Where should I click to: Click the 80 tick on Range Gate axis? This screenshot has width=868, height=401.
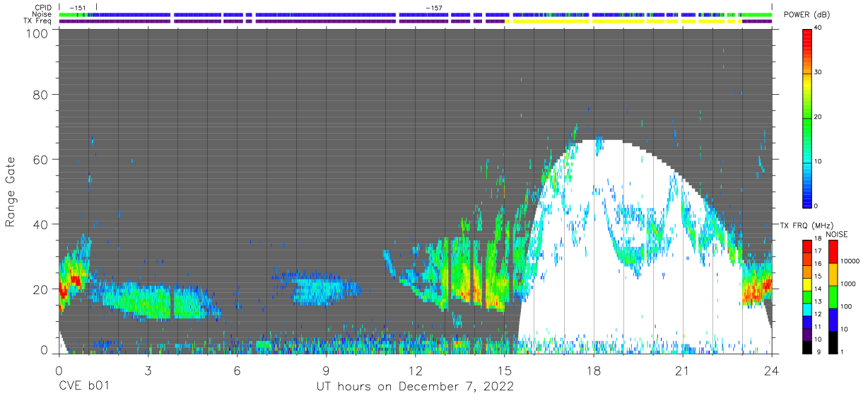pyautogui.click(x=40, y=94)
